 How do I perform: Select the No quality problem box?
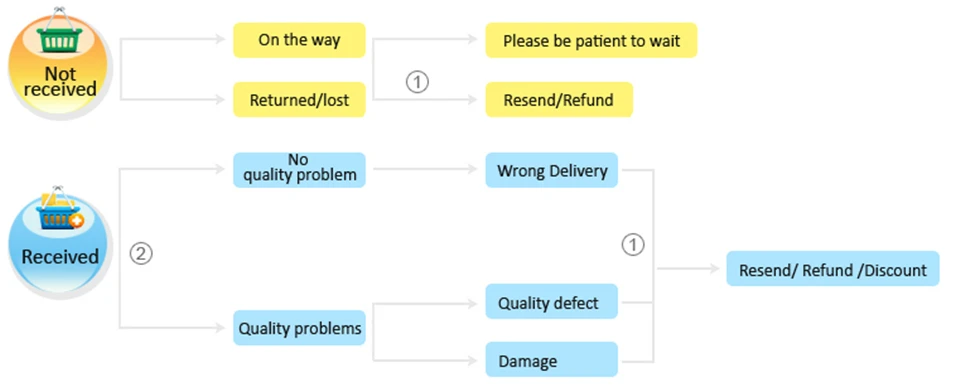(x=299, y=169)
